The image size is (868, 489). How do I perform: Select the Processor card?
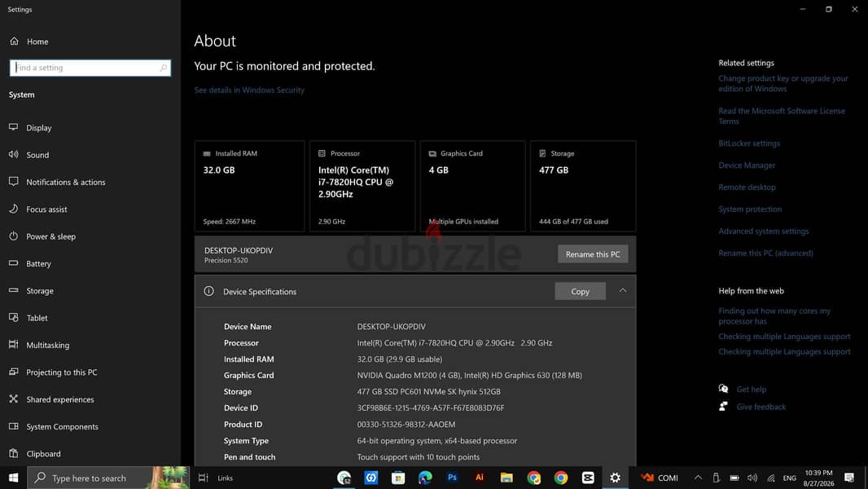tap(362, 186)
